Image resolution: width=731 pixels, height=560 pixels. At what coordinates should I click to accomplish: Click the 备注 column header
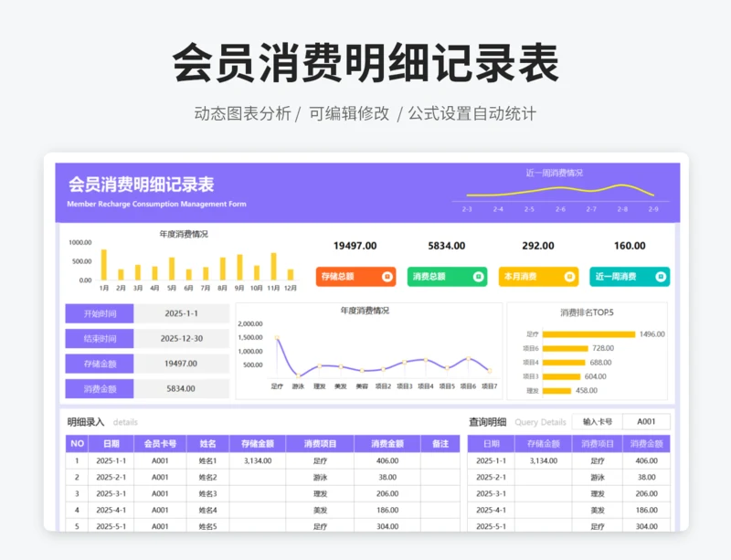point(440,444)
